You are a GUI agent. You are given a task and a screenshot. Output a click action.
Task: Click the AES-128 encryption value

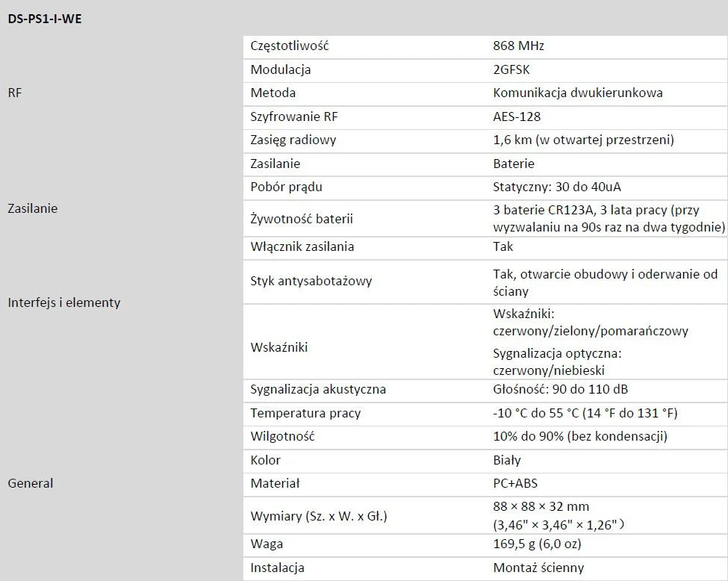[517, 116]
